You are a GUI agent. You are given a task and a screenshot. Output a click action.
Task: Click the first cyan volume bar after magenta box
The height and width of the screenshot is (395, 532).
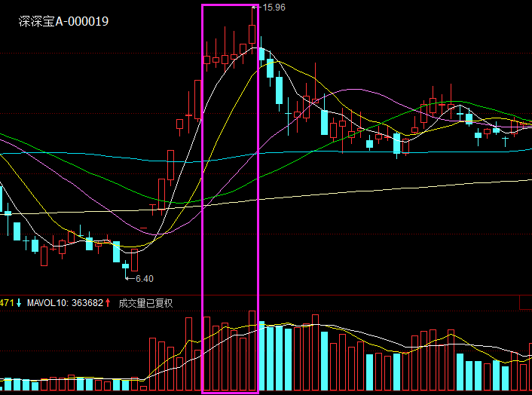pyautogui.click(x=261, y=356)
